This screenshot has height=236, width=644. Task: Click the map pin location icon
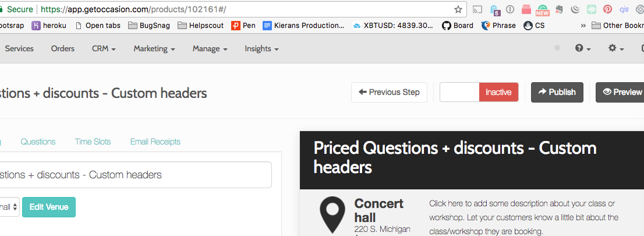(332, 214)
